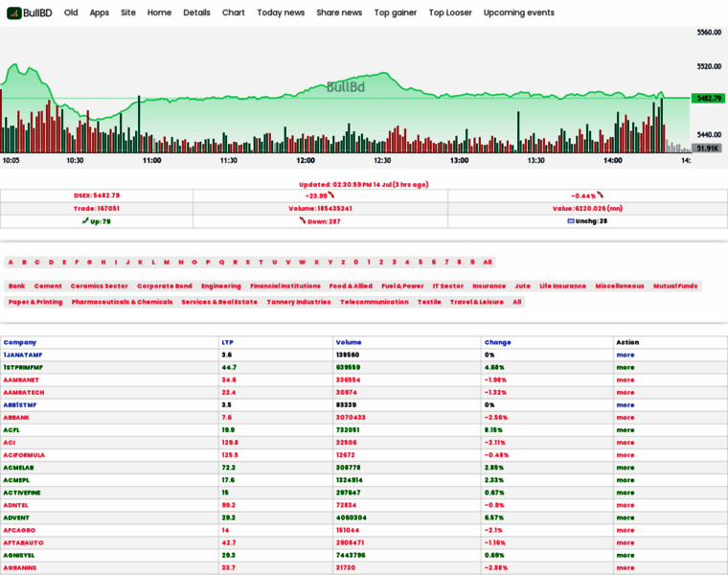Click more link for 1JANATAMF row

[x=625, y=355]
